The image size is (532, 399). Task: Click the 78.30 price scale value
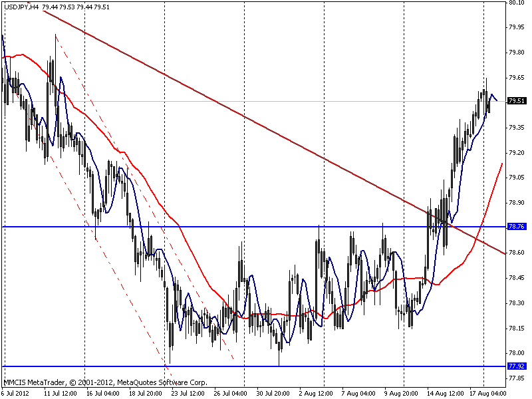[x=517, y=303]
